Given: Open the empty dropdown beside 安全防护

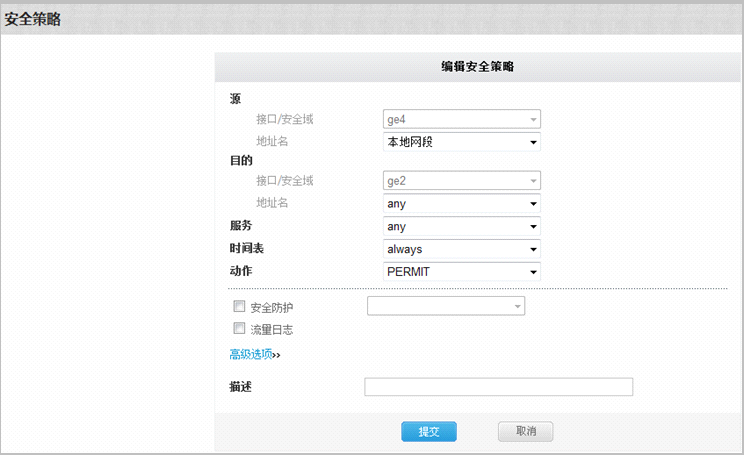Looking at the screenshot, I should pyautogui.click(x=446, y=306).
